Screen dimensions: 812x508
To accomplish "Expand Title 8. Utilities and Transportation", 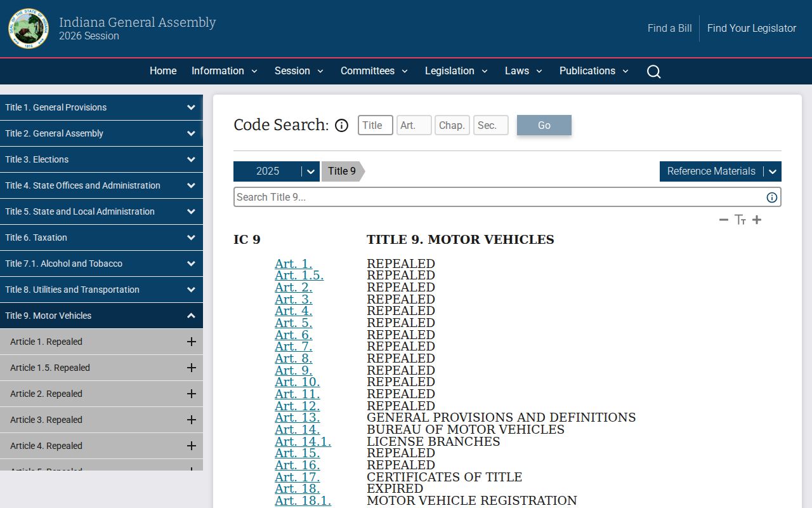I will click(101, 290).
